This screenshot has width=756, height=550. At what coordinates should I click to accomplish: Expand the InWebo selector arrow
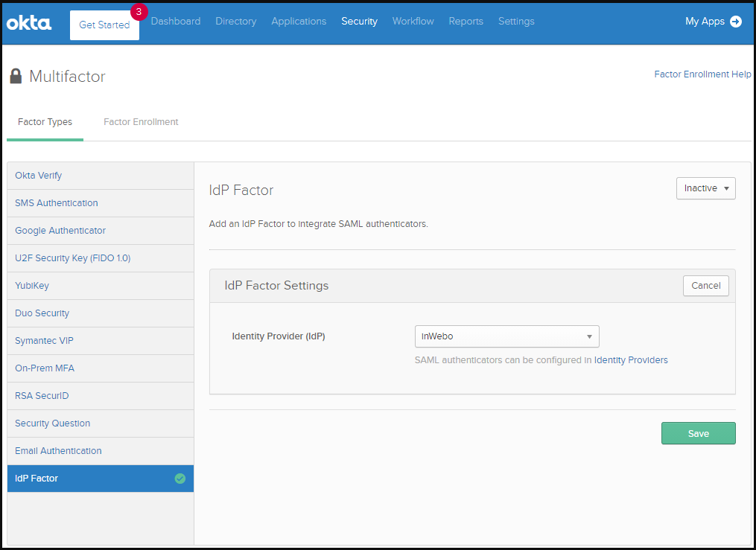[591, 336]
